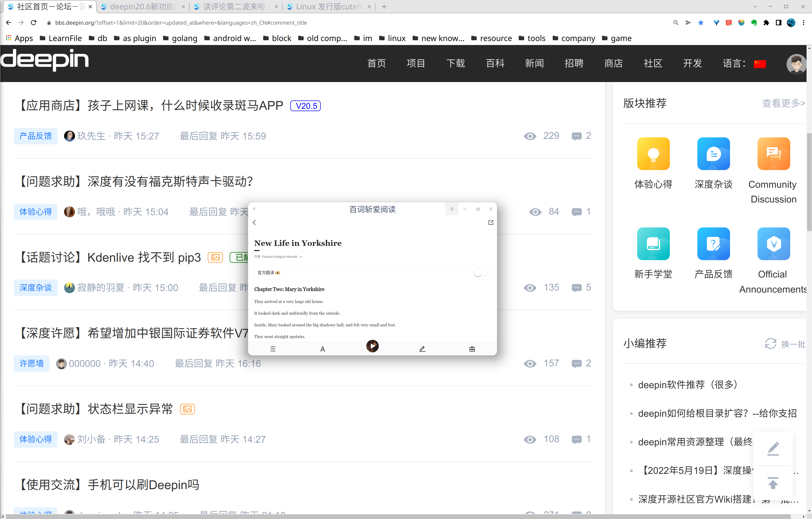The width and height of the screenshot is (812, 519).
Task: Click the back-to-top arrow icon
Action: tap(773, 483)
